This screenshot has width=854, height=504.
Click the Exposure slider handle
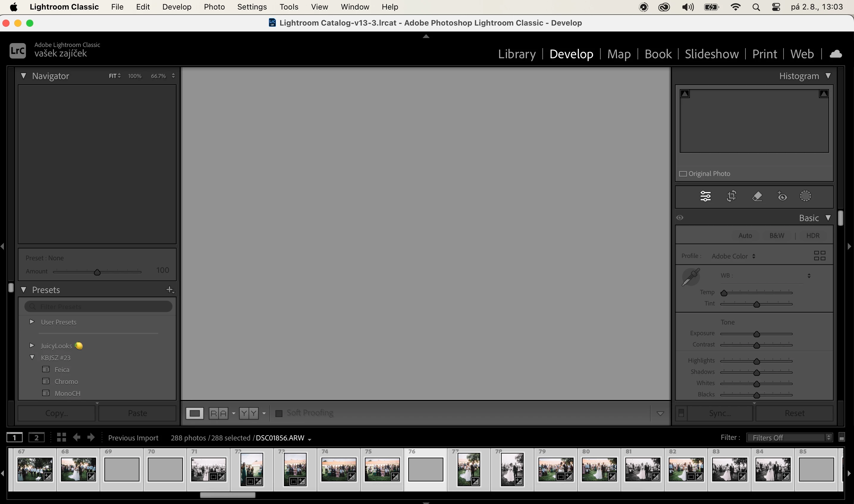coord(756,334)
